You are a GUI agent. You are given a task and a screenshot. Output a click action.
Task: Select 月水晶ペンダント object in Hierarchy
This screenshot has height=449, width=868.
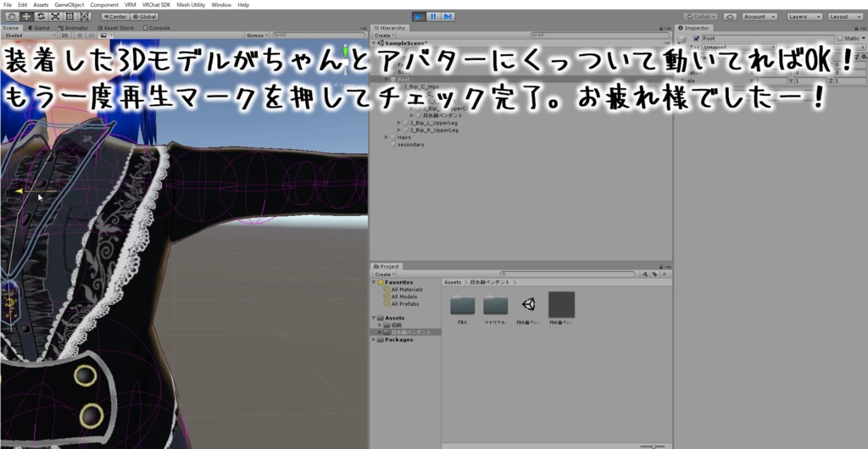click(442, 115)
